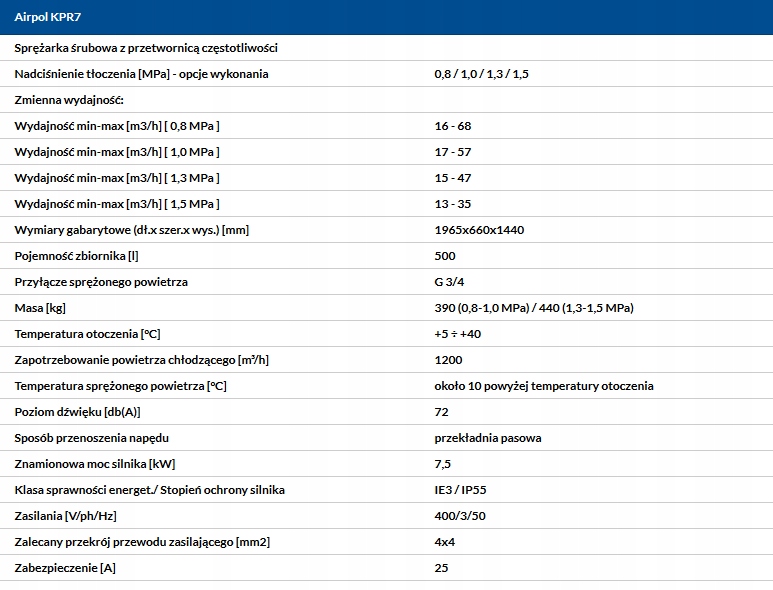Click the G 3/4 connection value
The width and height of the screenshot is (773, 590).
(x=449, y=282)
